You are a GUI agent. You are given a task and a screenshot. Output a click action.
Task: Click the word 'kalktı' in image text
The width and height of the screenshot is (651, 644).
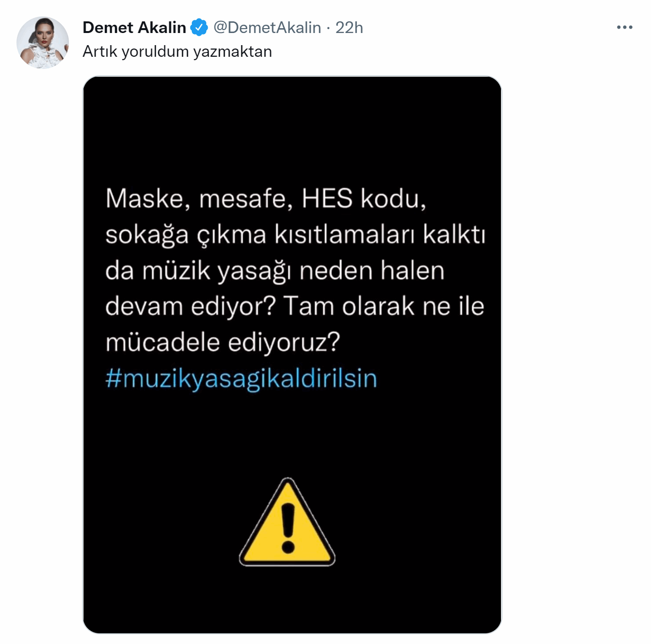pos(454,234)
